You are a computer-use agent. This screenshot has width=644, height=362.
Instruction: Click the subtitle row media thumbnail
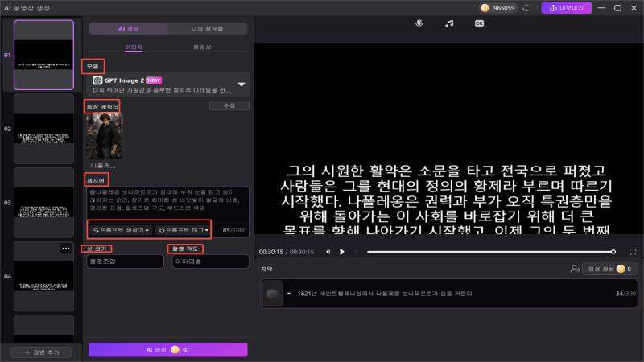tap(272, 294)
